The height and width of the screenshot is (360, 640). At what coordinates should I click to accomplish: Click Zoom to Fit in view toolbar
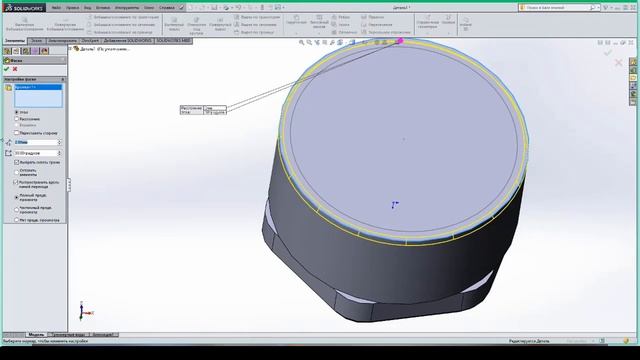[302, 42]
